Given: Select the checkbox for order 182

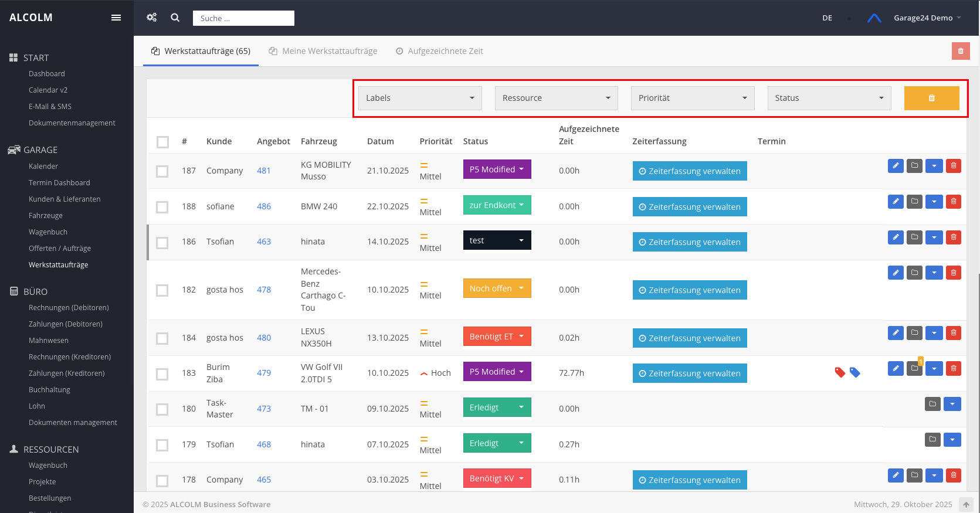Looking at the screenshot, I should point(162,290).
